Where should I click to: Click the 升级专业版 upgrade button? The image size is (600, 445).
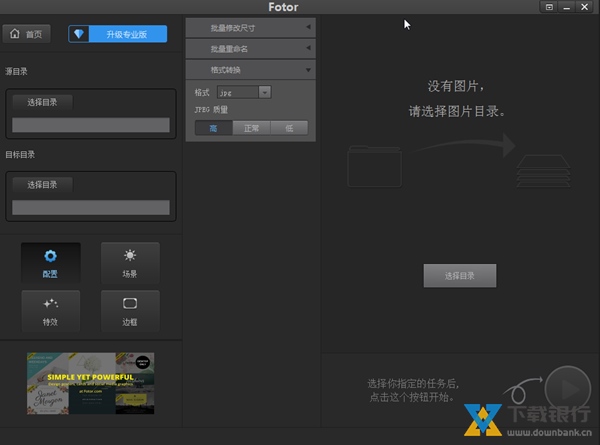point(117,34)
